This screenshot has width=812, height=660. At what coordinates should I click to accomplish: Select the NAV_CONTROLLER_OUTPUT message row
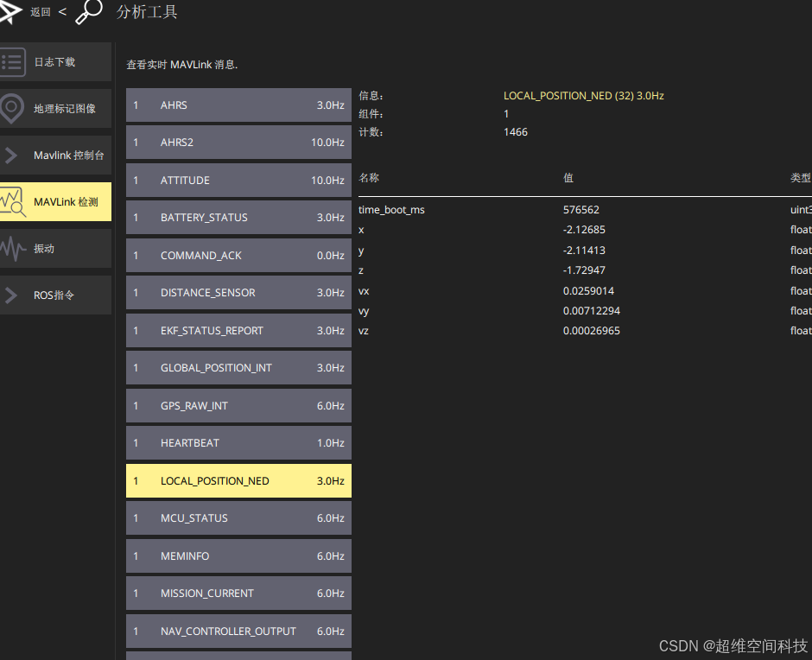point(238,631)
